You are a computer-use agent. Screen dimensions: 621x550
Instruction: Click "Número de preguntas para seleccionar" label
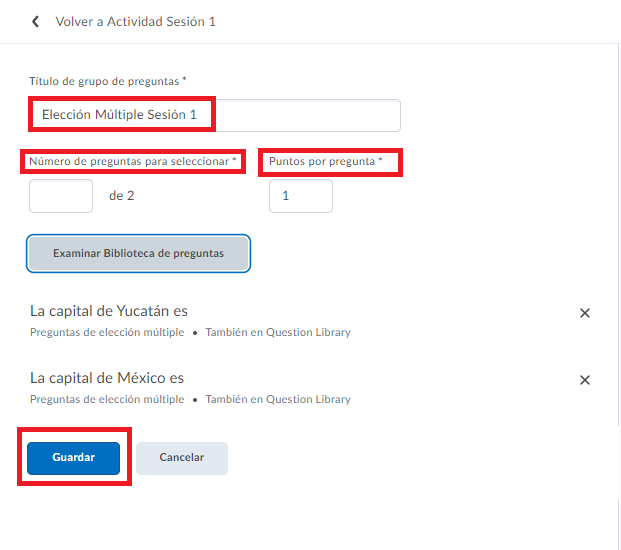[x=133, y=161]
